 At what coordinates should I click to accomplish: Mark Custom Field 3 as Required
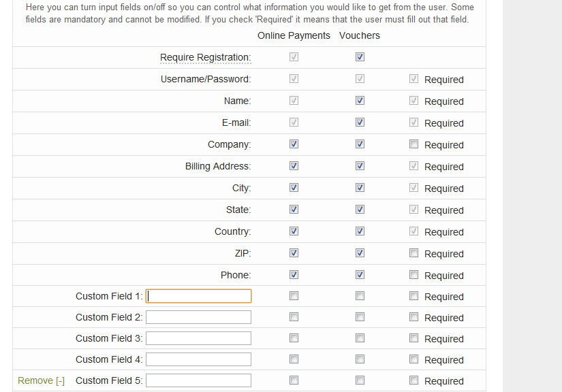413,338
